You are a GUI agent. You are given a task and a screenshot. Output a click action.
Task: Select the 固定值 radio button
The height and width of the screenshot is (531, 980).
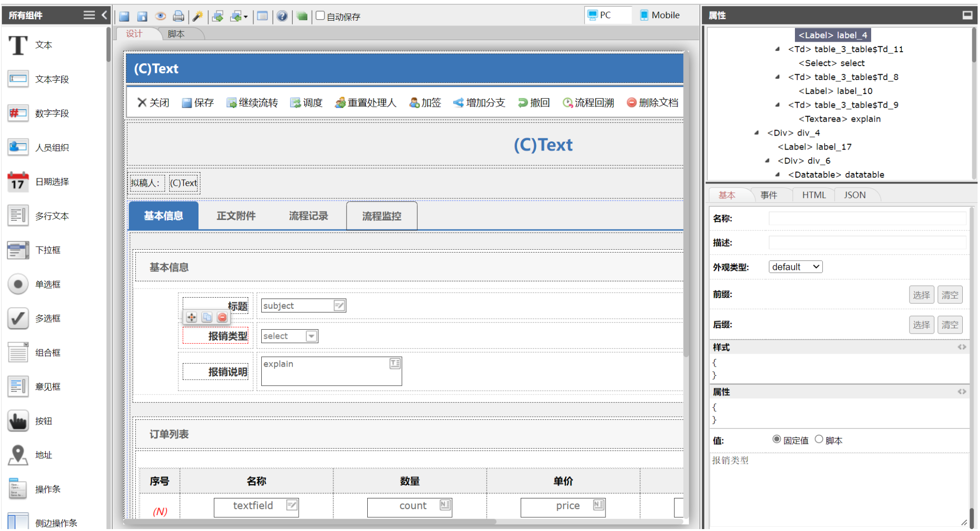pyautogui.click(x=777, y=439)
